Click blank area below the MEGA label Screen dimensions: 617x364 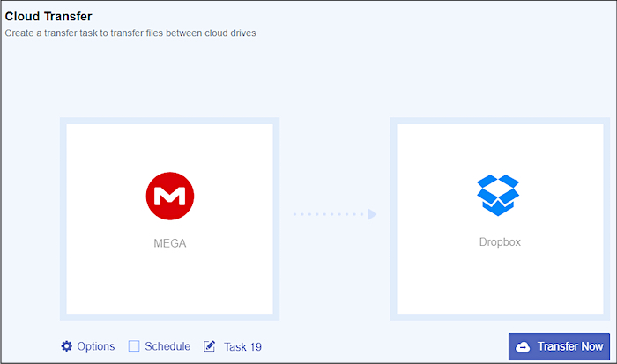[169, 282]
